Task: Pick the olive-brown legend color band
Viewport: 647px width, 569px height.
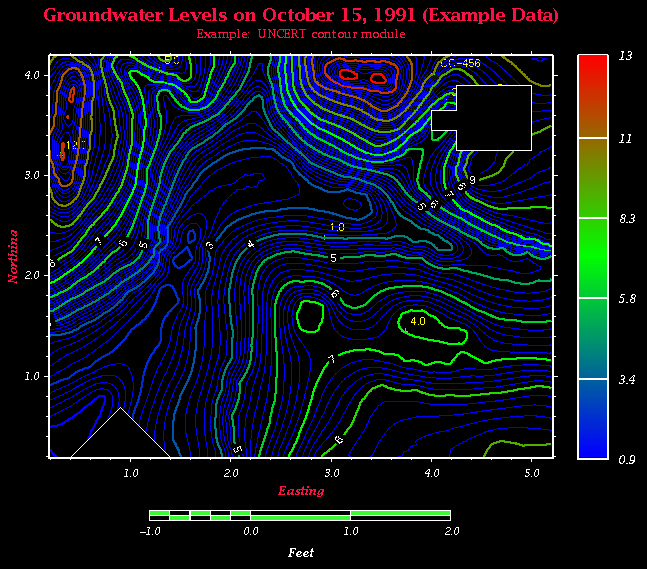Action: pyautogui.click(x=593, y=177)
